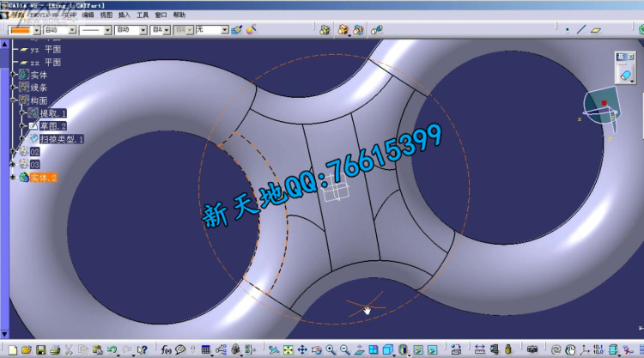644x358 pixels.
Task: Open the Formula f(x) tool
Action: point(167,349)
